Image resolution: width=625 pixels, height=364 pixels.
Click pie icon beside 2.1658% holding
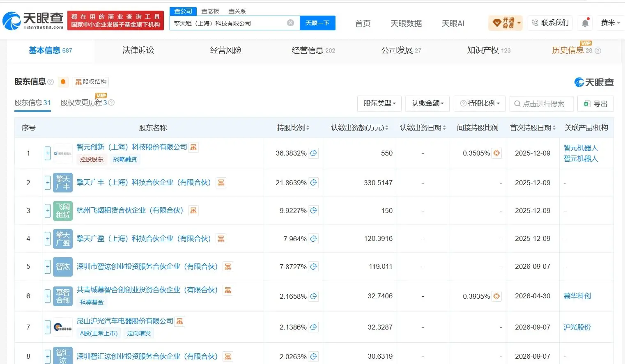pyautogui.click(x=314, y=296)
